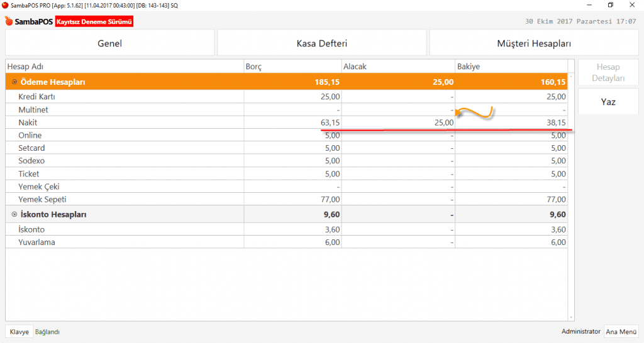Click the Borç column header

point(292,66)
